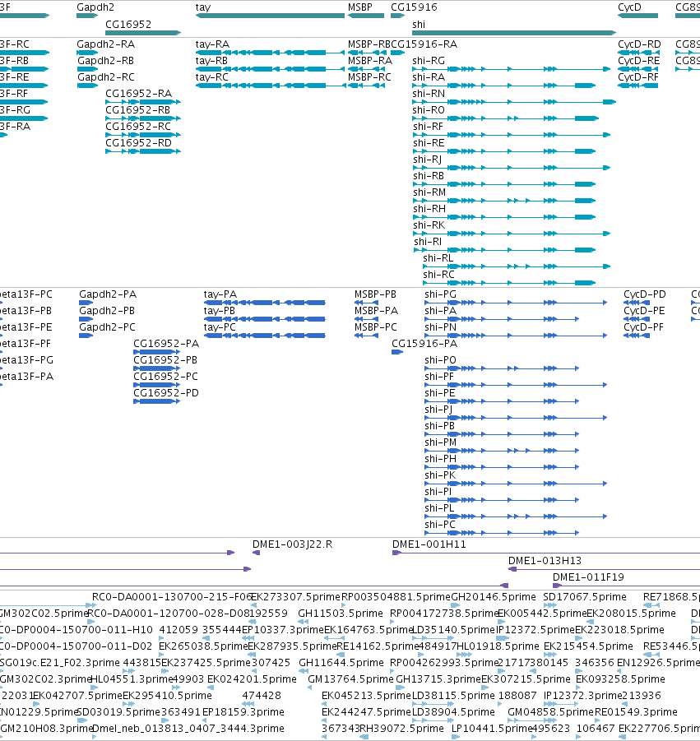
Task: Open the CG16952-RA transcript label
Action: coord(138,93)
